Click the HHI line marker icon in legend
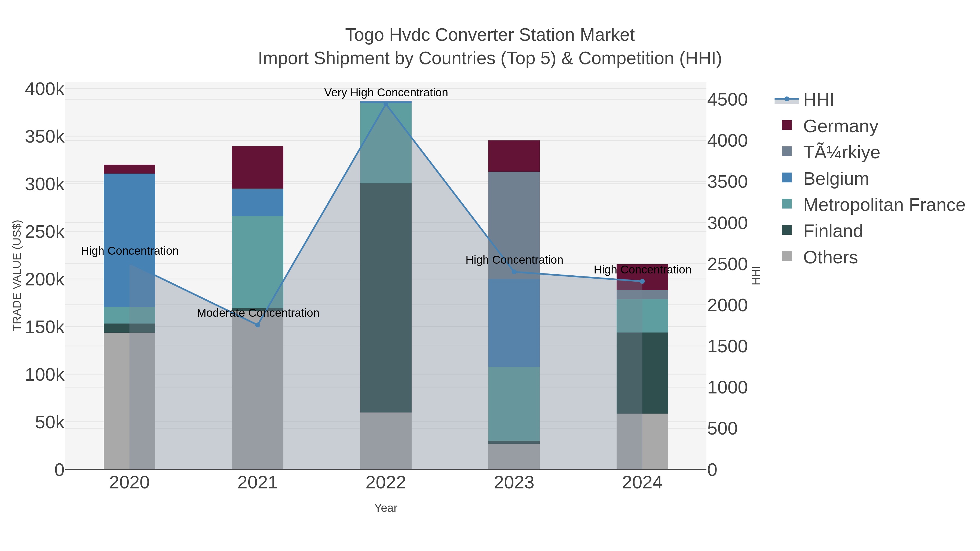980x551 pixels. tap(787, 99)
